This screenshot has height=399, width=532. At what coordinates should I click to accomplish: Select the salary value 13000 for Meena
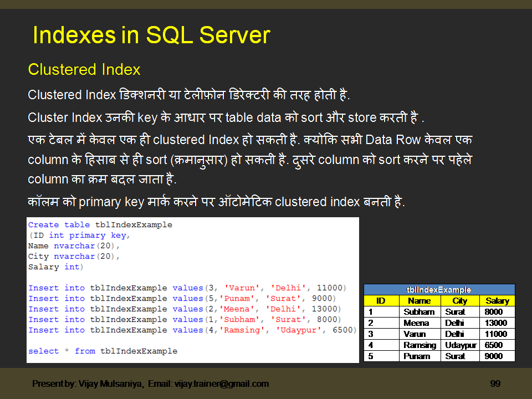(x=497, y=322)
